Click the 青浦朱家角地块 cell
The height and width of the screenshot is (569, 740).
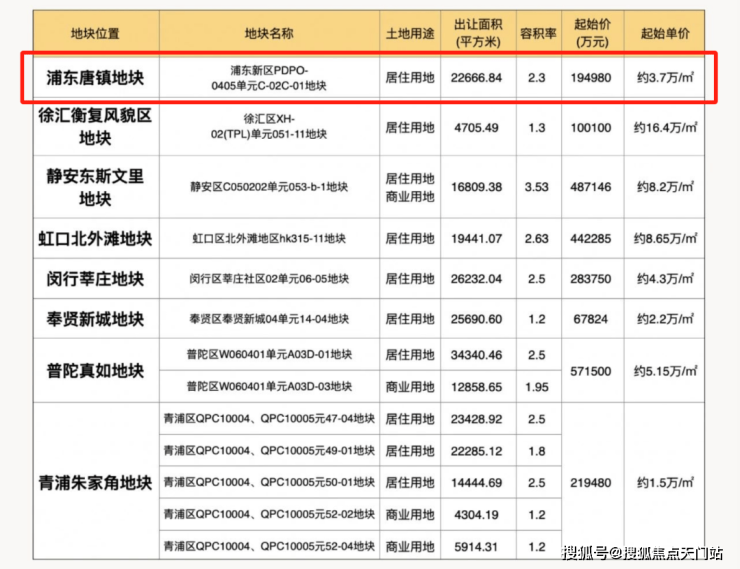pyautogui.click(x=95, y=483)
